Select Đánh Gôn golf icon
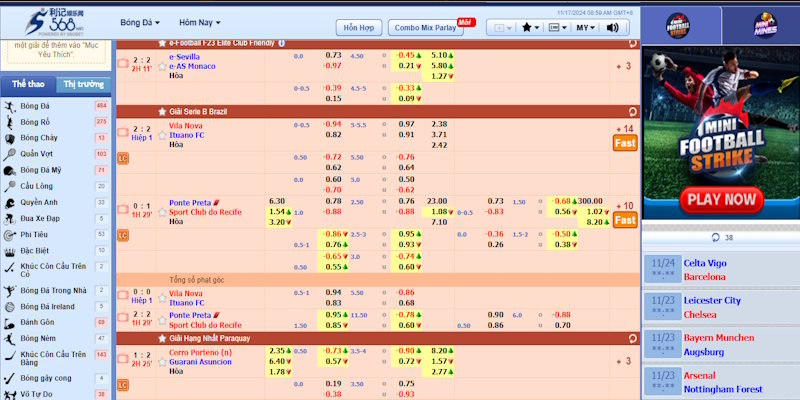 click(10, 323)
